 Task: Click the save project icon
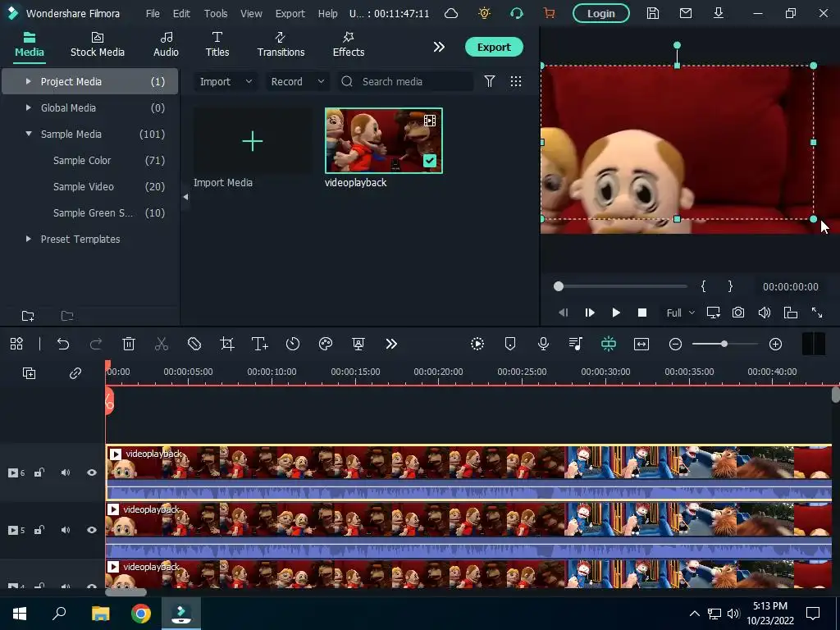[652, 13]
